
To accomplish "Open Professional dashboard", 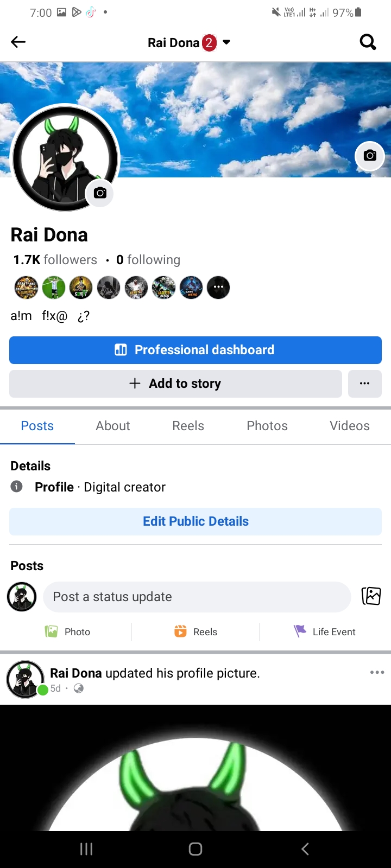I will tap(195, 350).
